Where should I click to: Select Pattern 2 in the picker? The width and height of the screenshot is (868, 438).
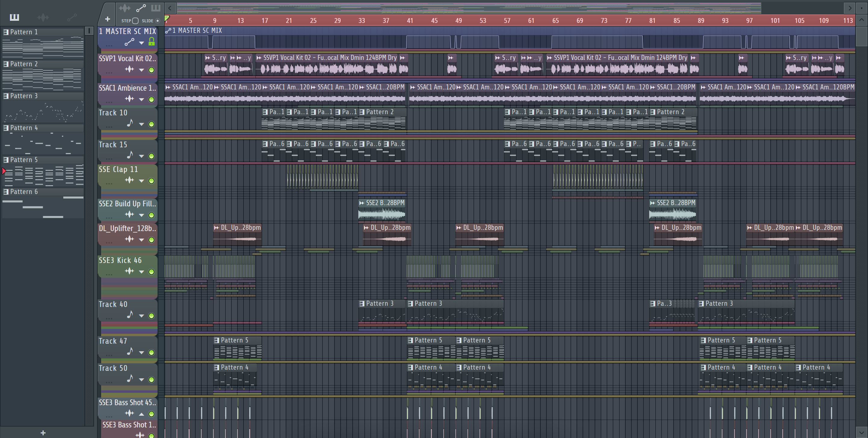[x=43, y=75]
